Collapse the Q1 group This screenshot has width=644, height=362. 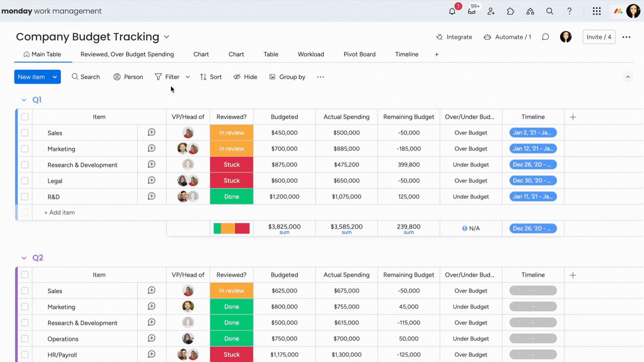[x=24, y=100]
